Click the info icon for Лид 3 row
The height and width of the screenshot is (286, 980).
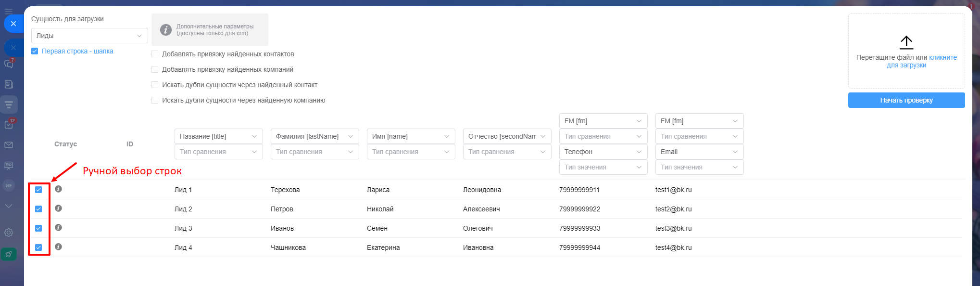pyautogui.click(x=58, y=228)
